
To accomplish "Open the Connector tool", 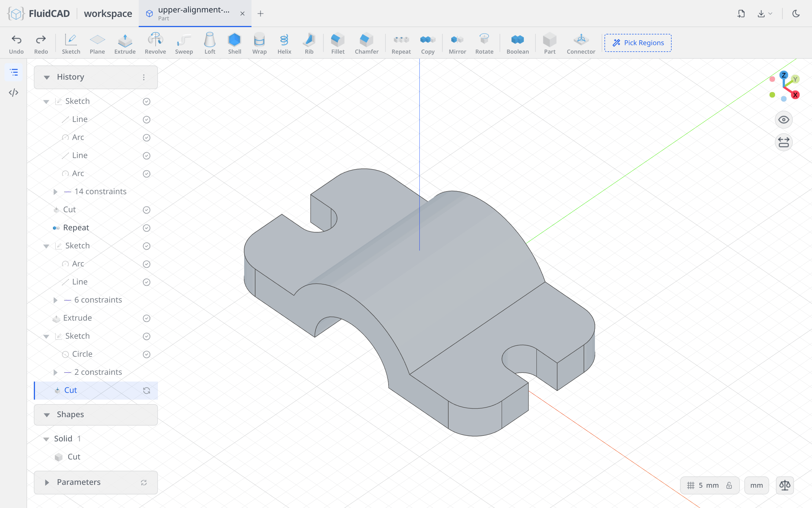I will tap(581, 43).
